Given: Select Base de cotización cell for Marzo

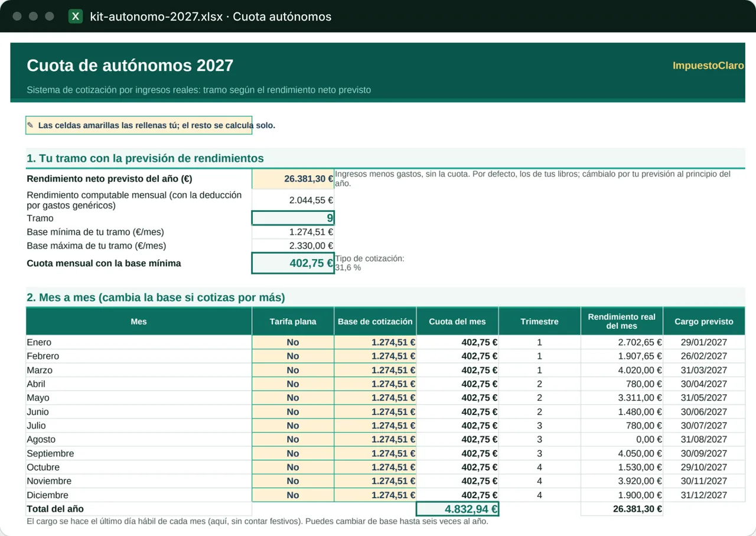Looking at the screenshot, I should pyautogui.click(x=375, y=370).
